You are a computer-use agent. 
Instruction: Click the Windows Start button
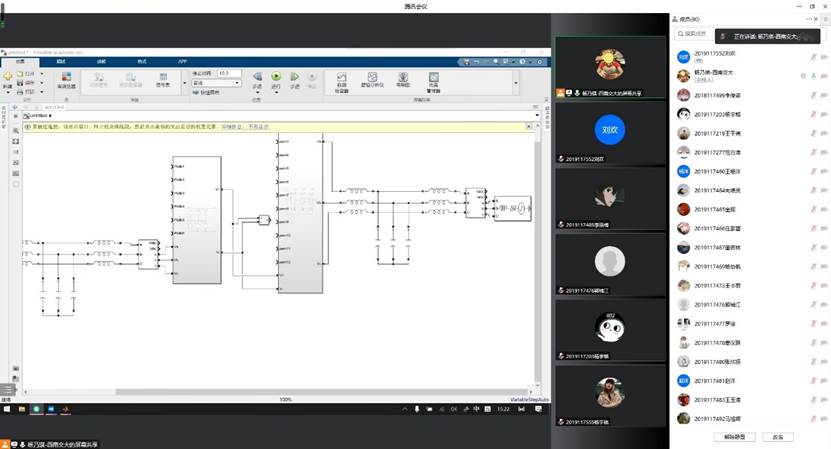[x=5, y=409]
